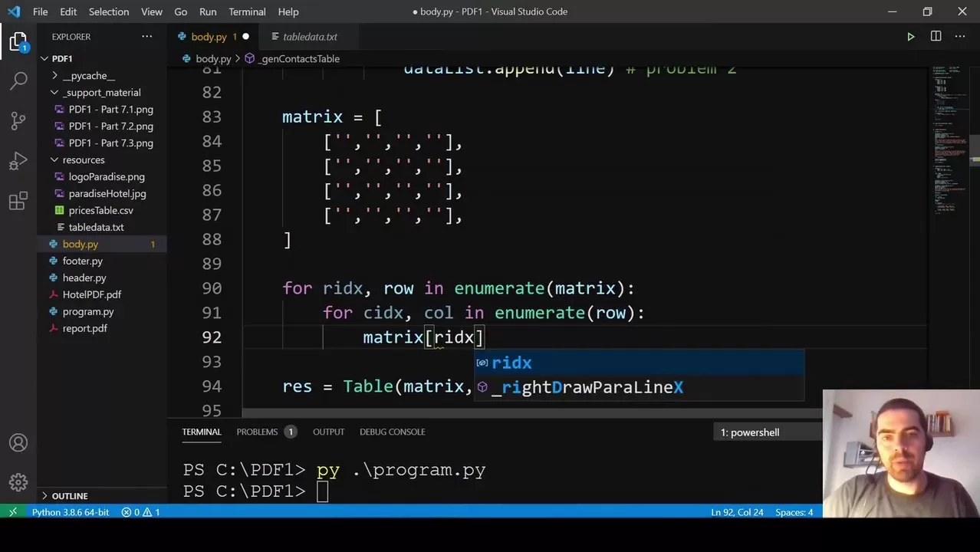
Task: Open the Source Control view
Action: (18, 120)
